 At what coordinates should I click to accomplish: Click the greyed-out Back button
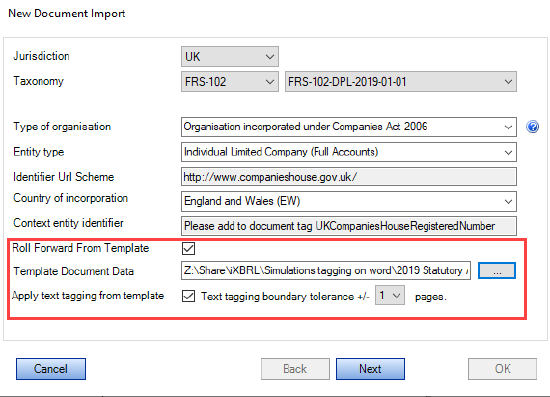tap(295, 369)
